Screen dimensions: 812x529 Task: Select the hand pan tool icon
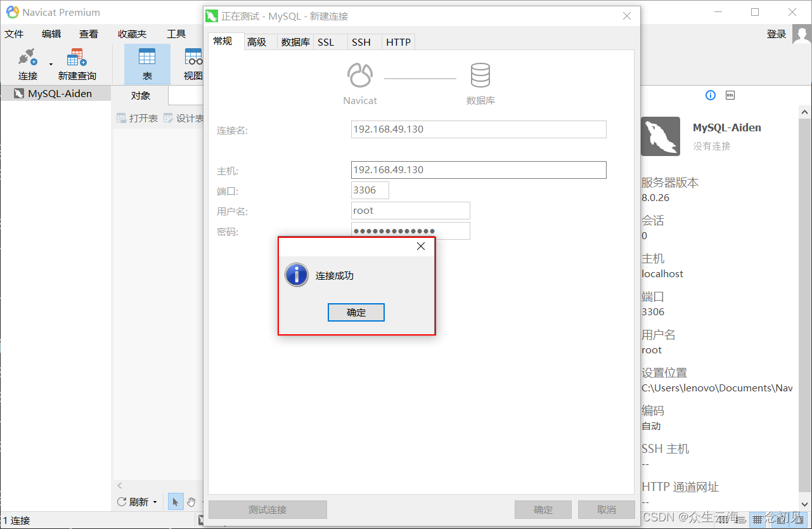[x=191, y=502]
